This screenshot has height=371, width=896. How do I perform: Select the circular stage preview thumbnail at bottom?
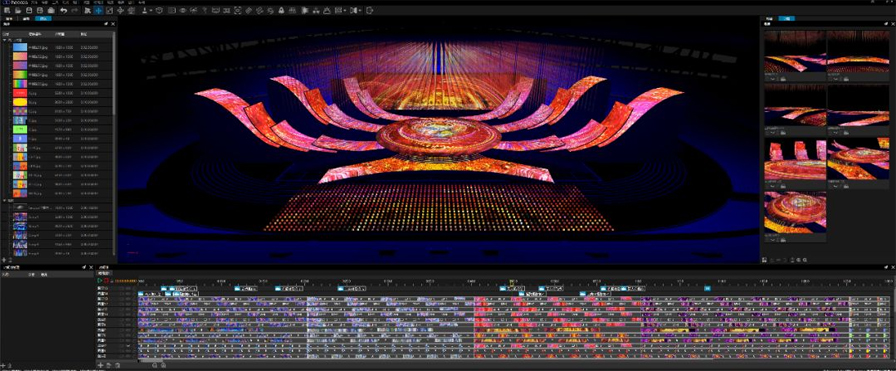(x=795, y=213)
